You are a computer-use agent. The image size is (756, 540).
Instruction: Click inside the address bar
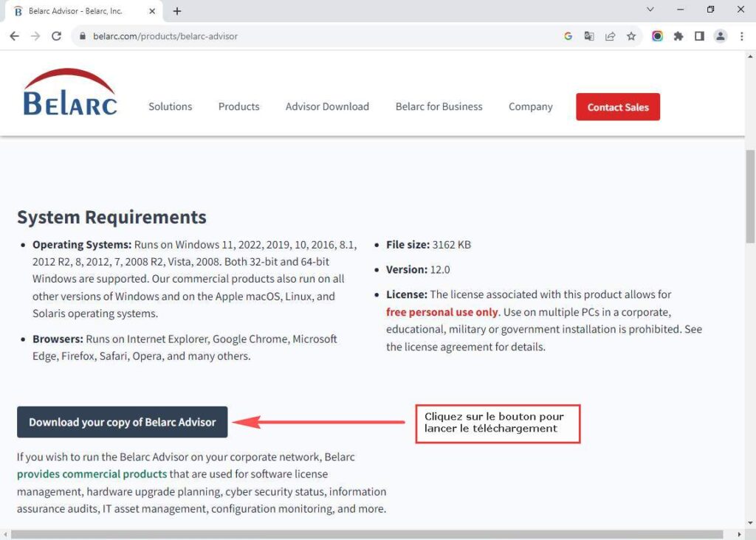pos(221,35)
